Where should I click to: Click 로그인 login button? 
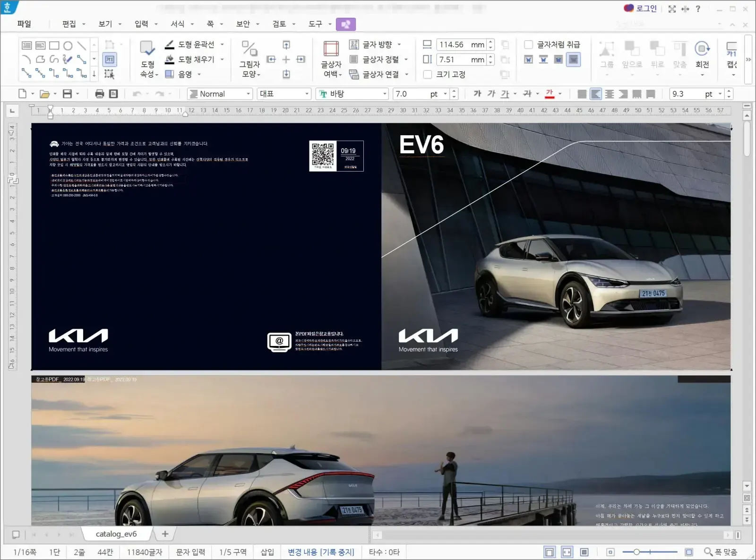point(640,9)
